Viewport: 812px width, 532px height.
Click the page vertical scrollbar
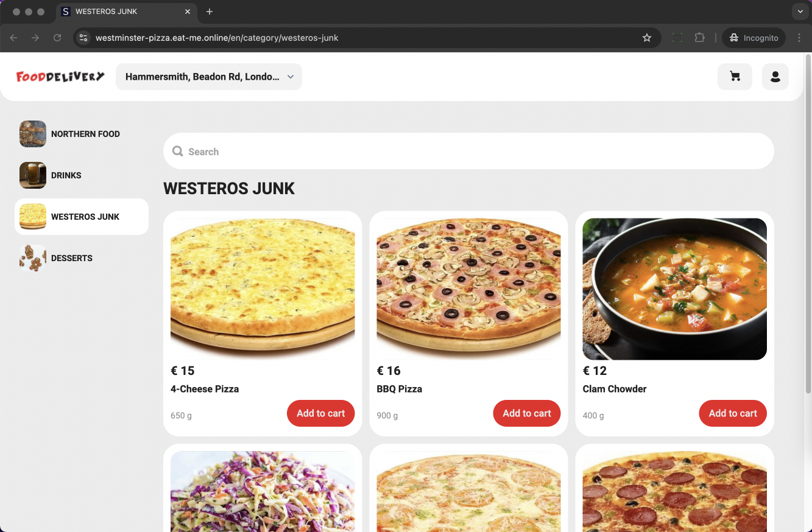(808, 225)
